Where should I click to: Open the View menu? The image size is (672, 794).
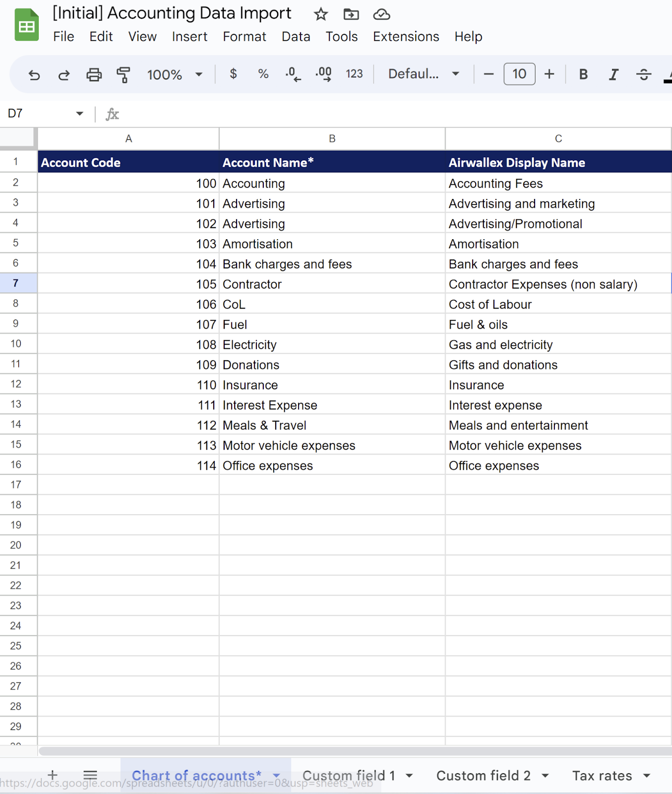pyautogui.click(x=142, y=37)
